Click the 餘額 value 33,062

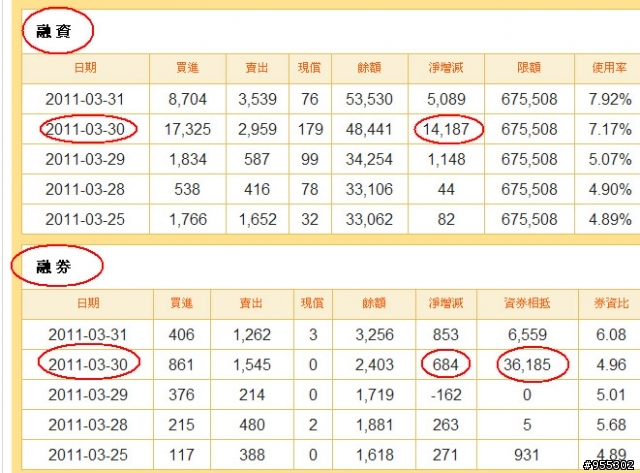369,220
